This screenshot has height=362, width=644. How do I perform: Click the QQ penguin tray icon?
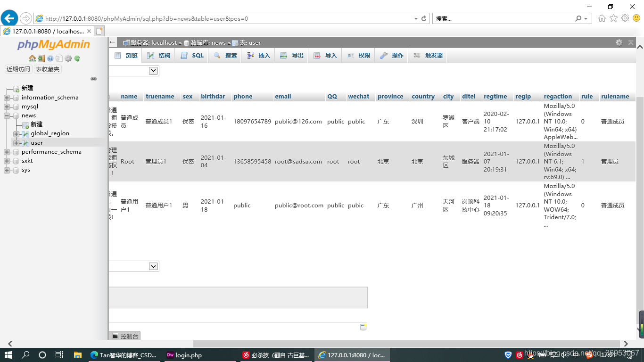(x=531, y=355)
